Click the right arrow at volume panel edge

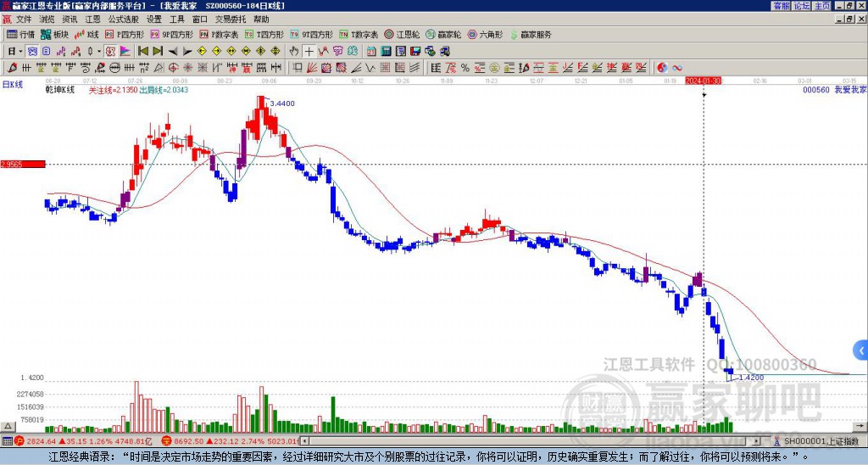(861, 426)
